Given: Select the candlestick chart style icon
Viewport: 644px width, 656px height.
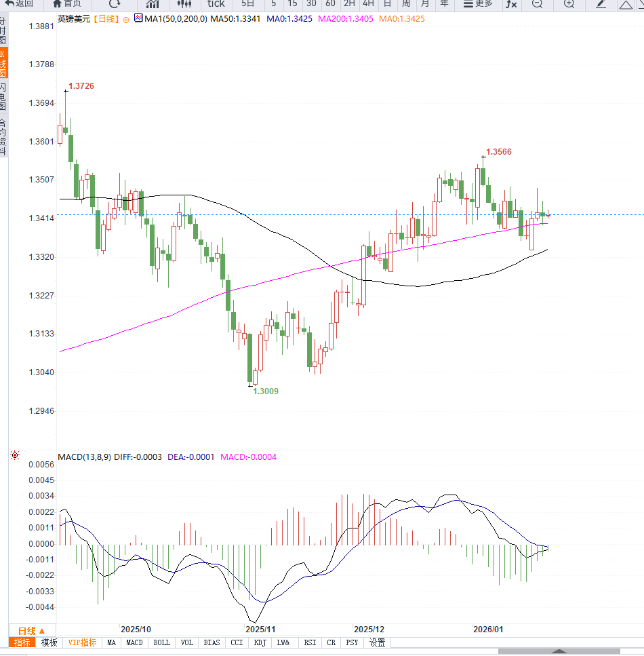Looking at the screenshot, I should point(184,4).
